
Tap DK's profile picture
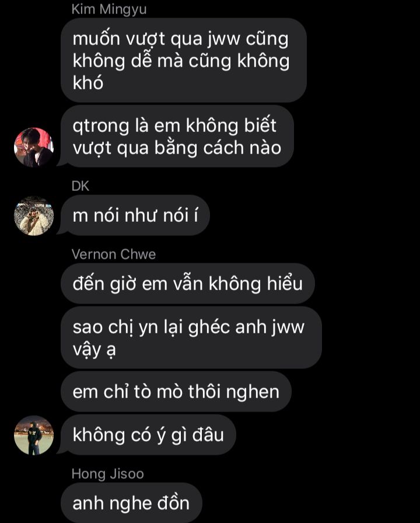tap(34, 215)
